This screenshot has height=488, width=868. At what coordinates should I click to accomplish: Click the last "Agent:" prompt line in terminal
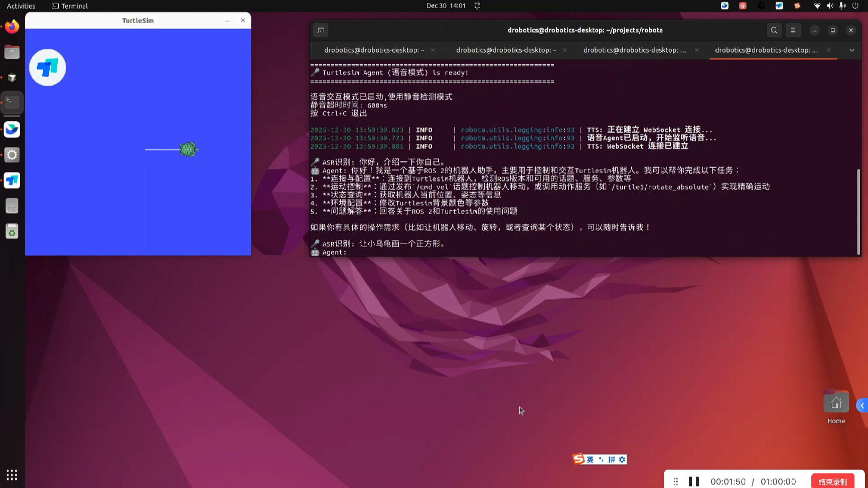tap(329, 252)
